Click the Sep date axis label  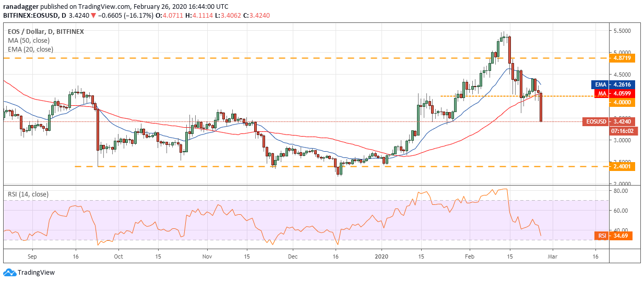coord(32,256)
